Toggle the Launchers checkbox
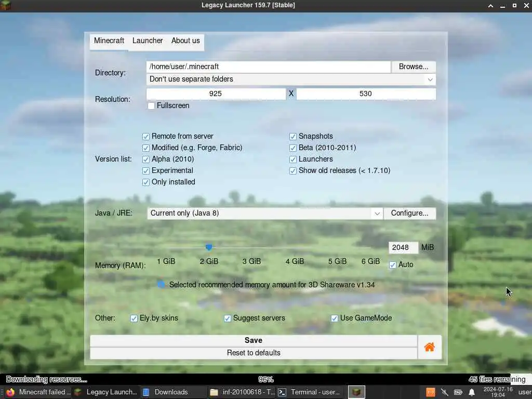532x399 pixels. [x=293, y=159]
